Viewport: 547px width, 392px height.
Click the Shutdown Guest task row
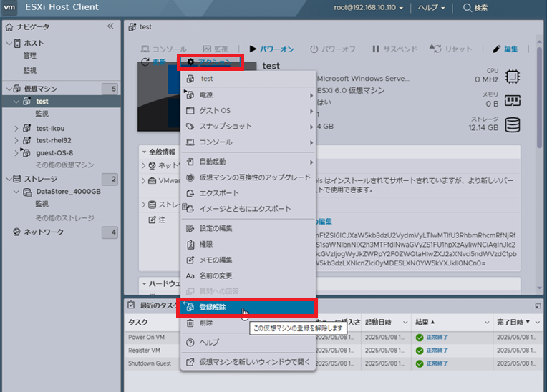334,363
